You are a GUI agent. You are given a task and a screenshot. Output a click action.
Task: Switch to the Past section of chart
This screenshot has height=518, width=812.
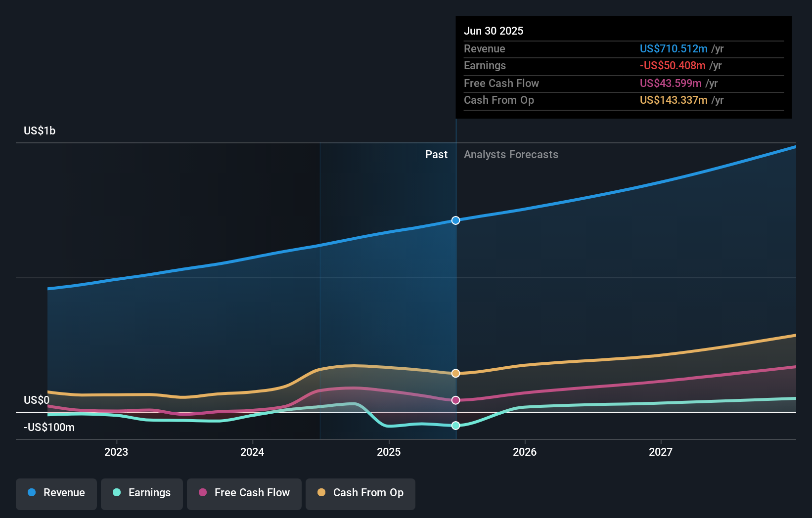436,154
